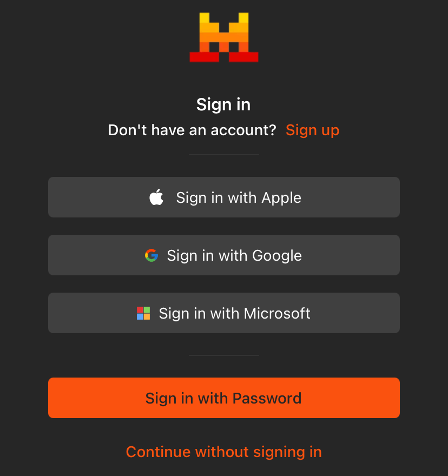Continue without signing in
This screenshot has width=448, height=476.
tap(224, 452)
